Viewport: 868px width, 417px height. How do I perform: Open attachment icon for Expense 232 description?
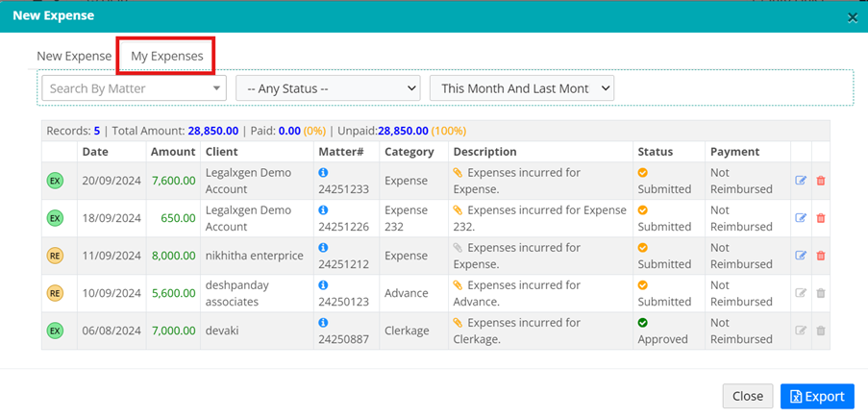coord(459,210)
